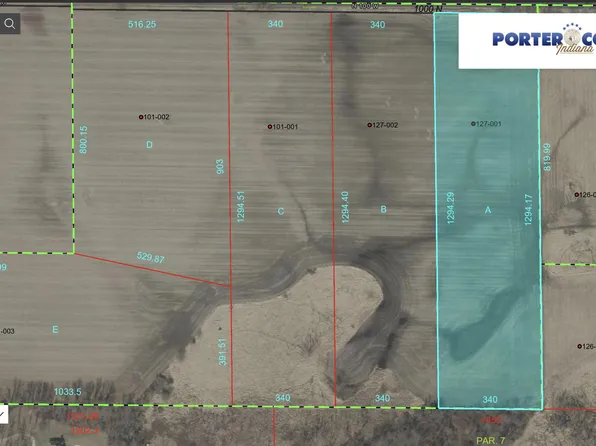Click the 1294.40 dimension label
596x446 pixels.
pyautogui.click(x=345, y=207)
